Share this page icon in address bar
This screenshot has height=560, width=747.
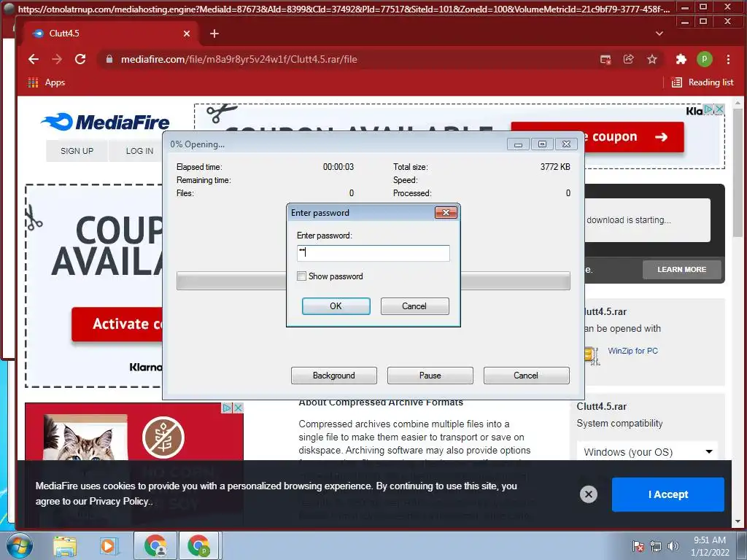[628, 60]
